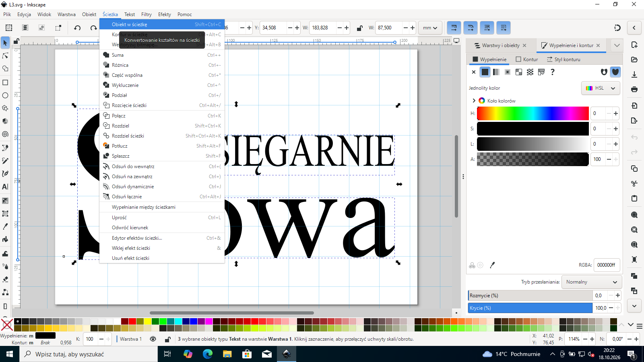This screenshot has width=644, height=362.
Task: Choose Uprość menu entry
Action: 162,218
